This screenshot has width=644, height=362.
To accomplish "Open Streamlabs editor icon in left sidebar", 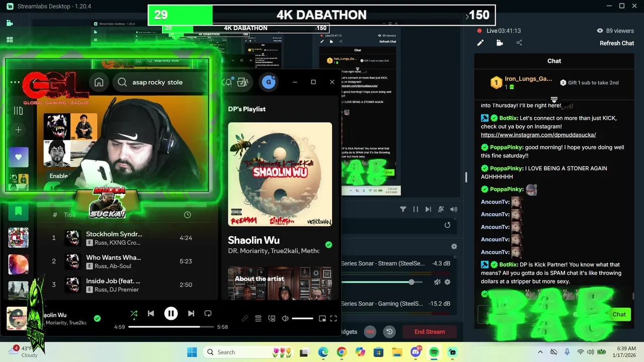I will 10,23.
